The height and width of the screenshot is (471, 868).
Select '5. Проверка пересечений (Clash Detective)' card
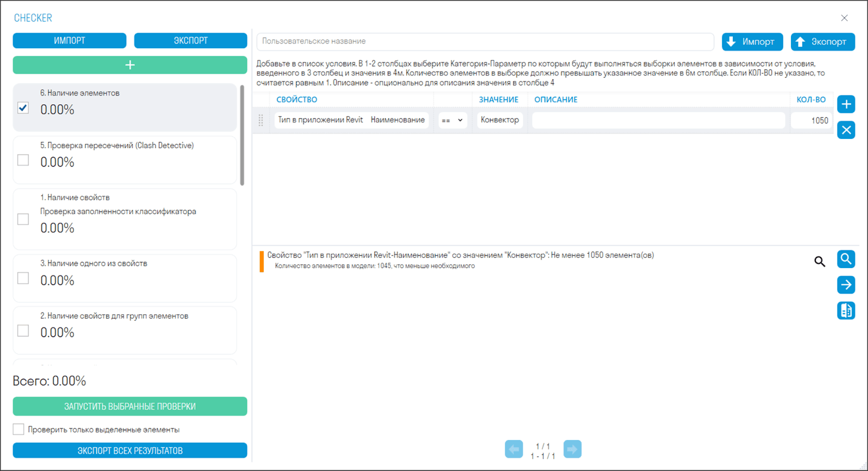pos(125,160)
